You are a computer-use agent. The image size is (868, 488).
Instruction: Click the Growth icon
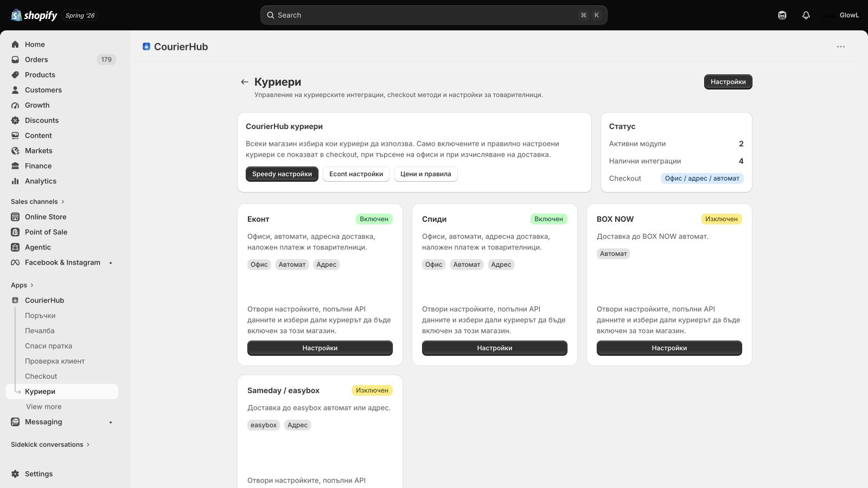[x=15, y=105]
